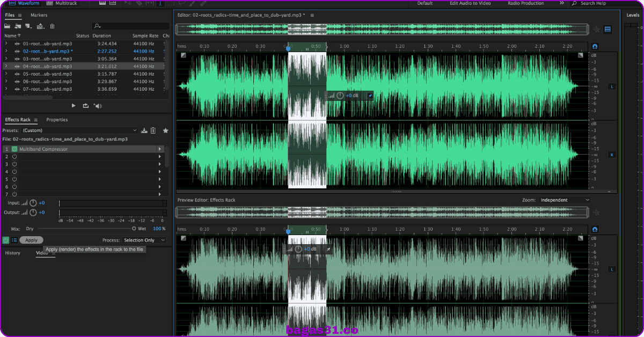The width and height of the screenshot is (644, 337).
Task: Click the Output gain knob in Effects Rack
Action: (33, 213)
